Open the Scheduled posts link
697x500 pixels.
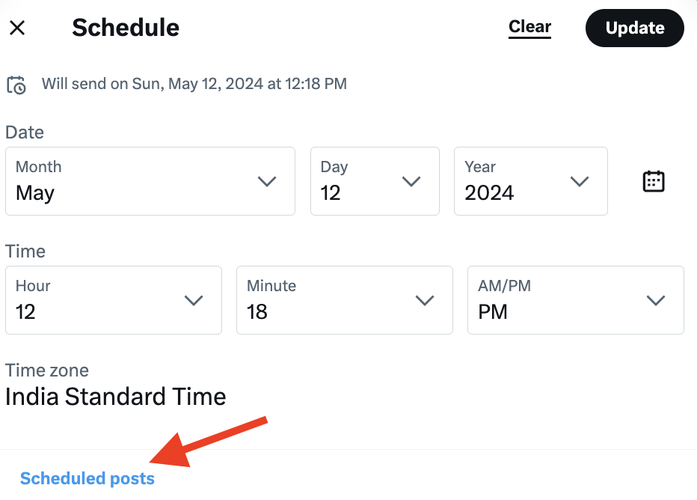(88, 478)
